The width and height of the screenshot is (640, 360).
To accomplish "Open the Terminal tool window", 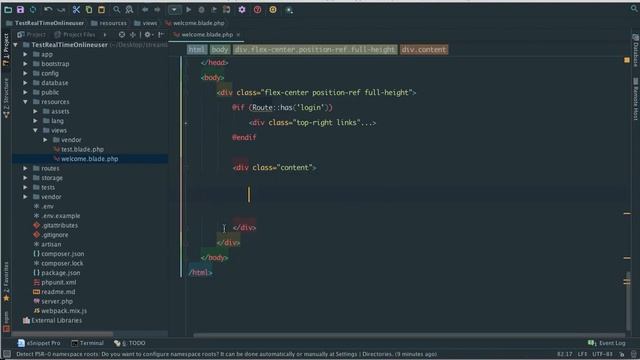I will 87,343.
